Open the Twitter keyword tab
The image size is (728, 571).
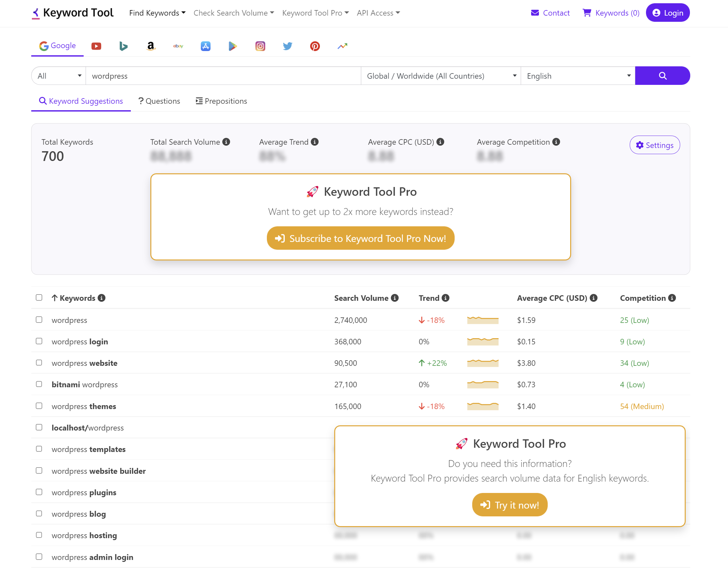(287, 46)
